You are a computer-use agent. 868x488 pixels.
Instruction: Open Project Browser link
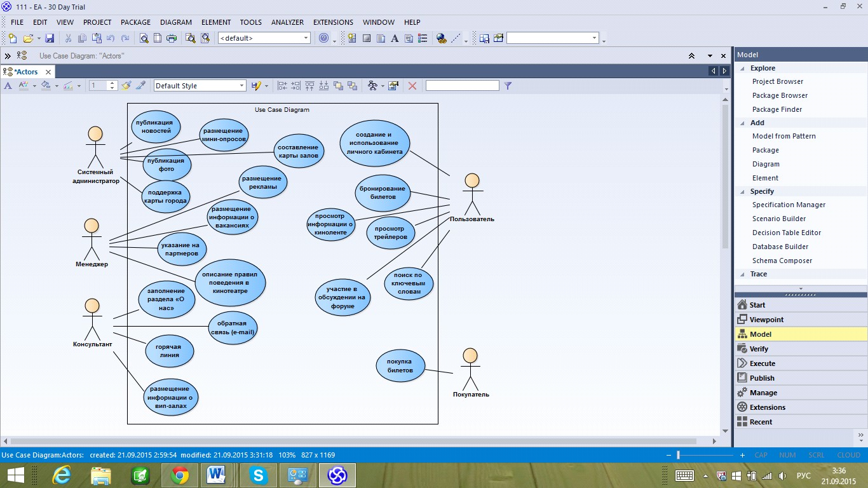(778, 81)
